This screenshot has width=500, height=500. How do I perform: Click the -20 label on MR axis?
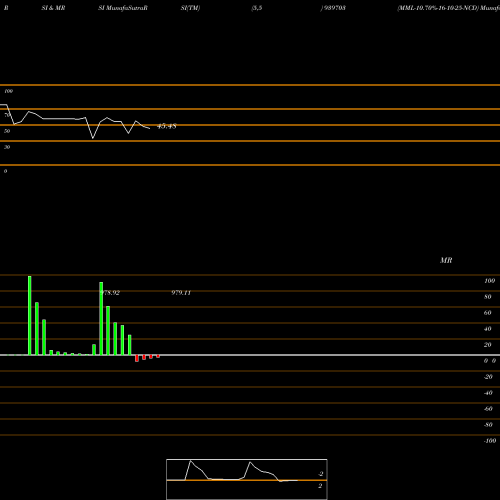pyautogui.click(x=488, y=377)
